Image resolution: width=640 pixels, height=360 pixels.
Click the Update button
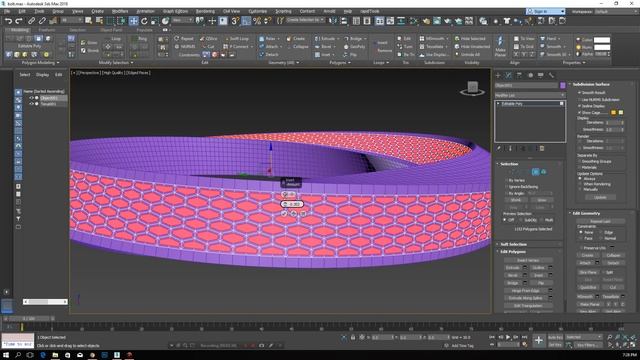pos(600,197)
